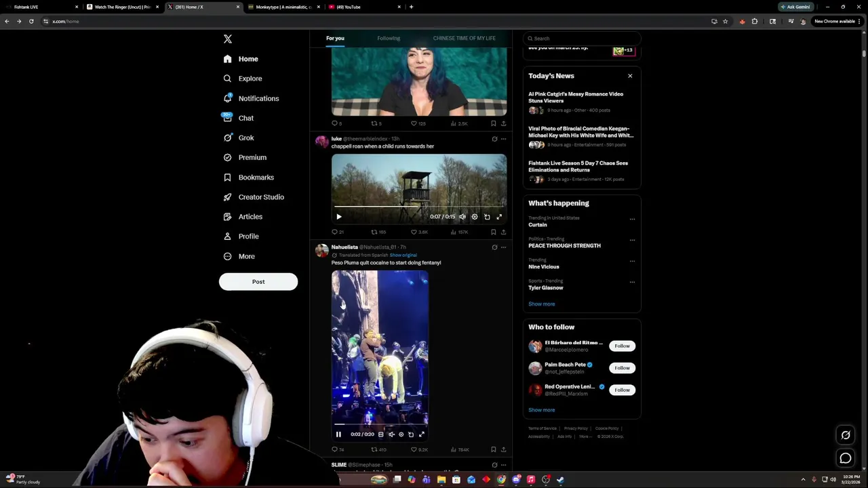Open settings gear on Nahuelista's video
The image size is (868, 488).
[x=401, y=434]
